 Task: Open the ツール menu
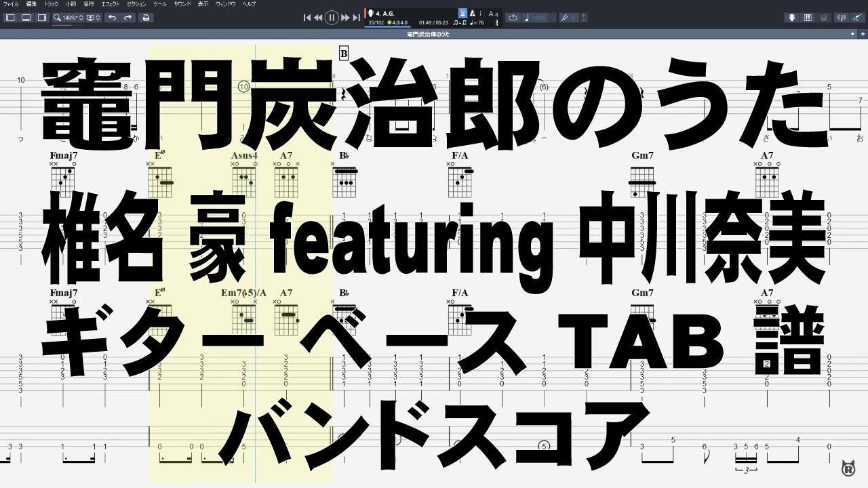[160, 4]
